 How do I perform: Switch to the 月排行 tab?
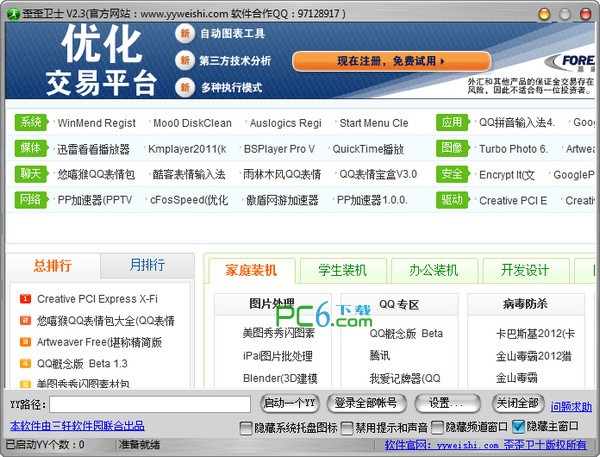pos(147,265)
